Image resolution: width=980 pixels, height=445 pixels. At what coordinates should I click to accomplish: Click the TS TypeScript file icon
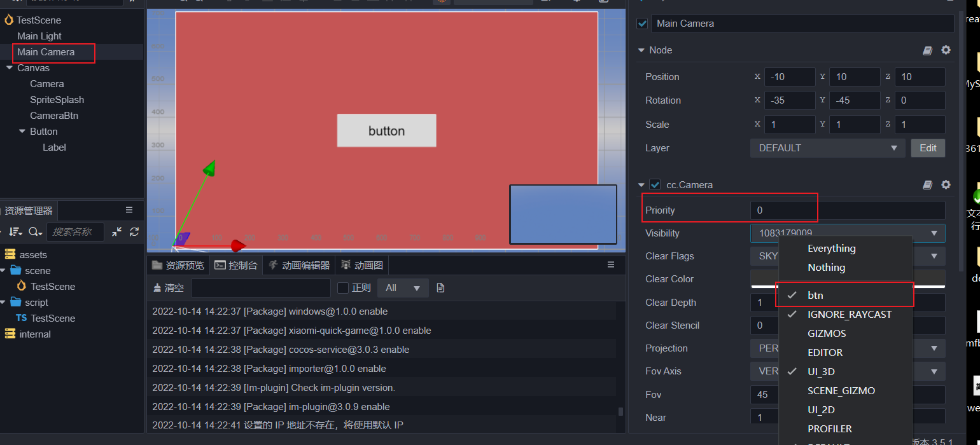tap(22, 318)
